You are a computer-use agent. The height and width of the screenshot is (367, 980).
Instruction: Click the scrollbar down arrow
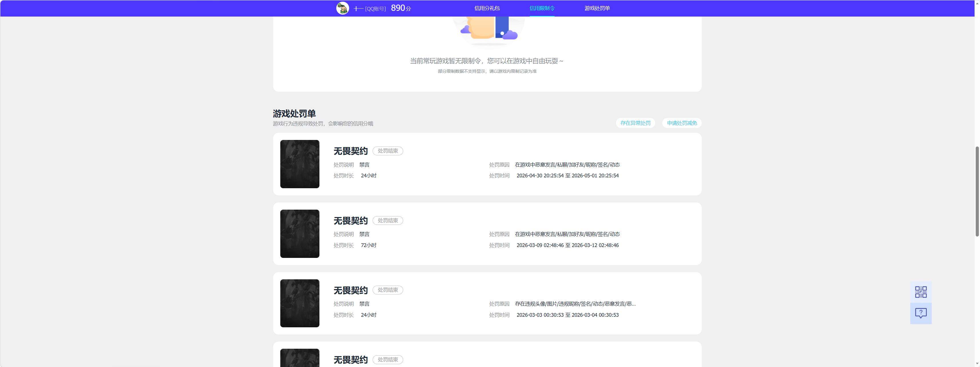coord(977,364)
